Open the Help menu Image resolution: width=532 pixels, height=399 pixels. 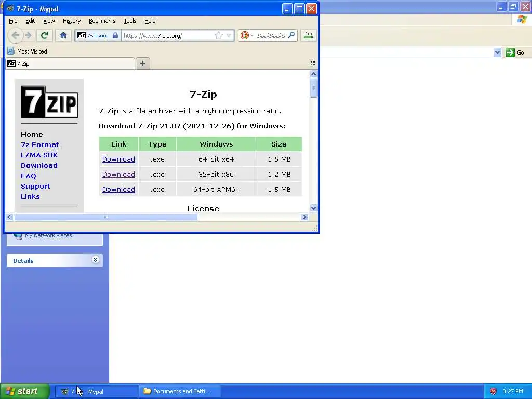150,21
